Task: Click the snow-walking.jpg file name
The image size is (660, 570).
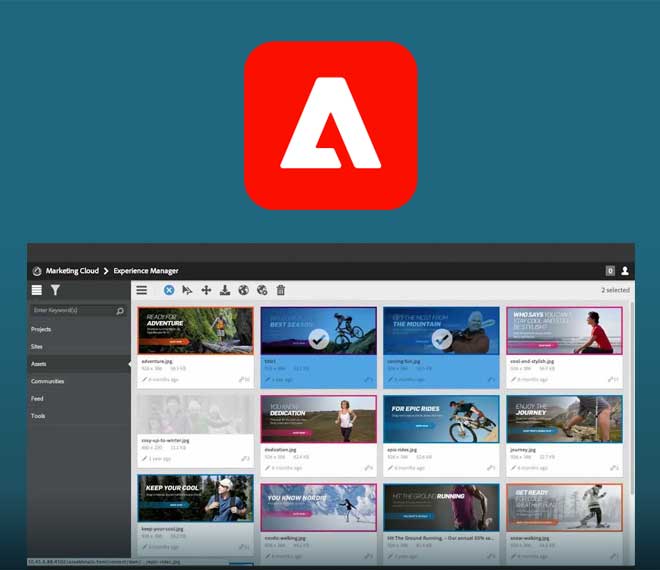Action: 530,538
